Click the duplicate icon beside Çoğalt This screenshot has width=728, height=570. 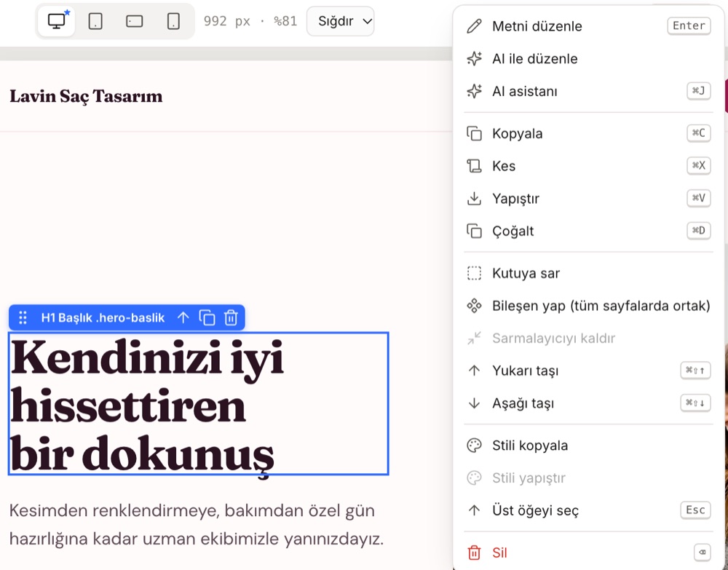(474, 231)
